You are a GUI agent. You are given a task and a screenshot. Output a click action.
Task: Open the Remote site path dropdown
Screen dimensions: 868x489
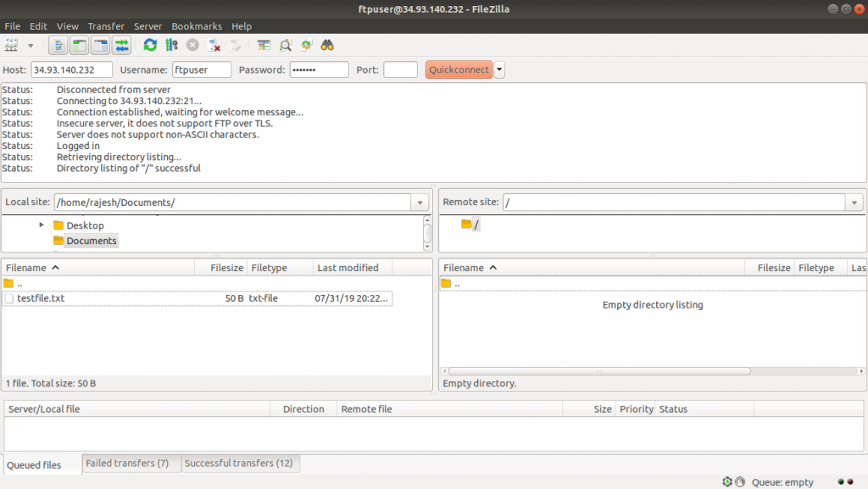pyautogui.click(x=854, y=203)
